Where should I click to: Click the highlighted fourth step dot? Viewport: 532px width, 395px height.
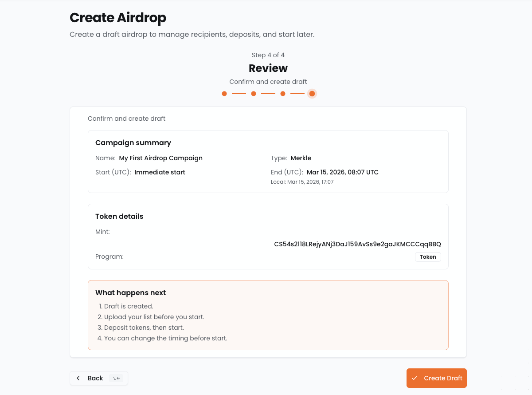click(312, 94)
